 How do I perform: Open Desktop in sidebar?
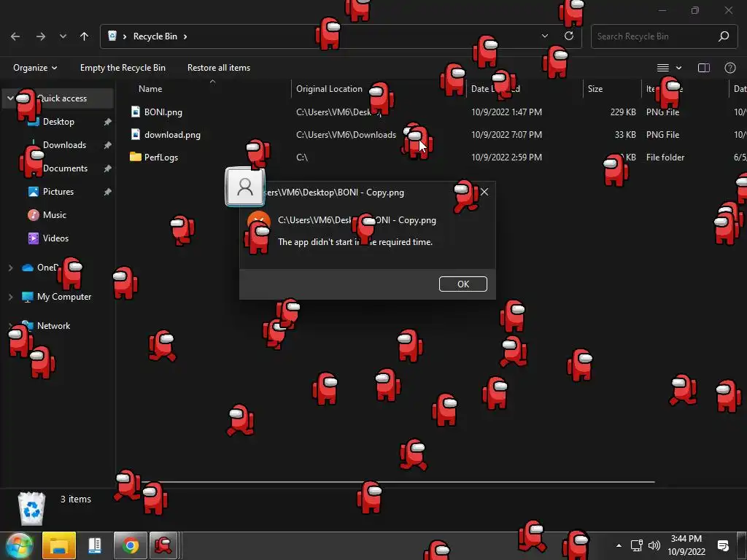[58, 122]
